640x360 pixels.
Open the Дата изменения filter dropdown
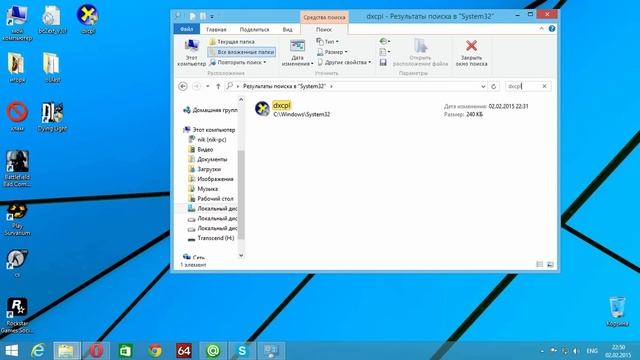(298, 53)
